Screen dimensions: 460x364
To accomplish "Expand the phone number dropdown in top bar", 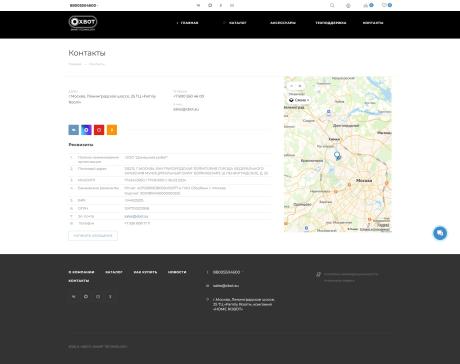I will [84, 5].
